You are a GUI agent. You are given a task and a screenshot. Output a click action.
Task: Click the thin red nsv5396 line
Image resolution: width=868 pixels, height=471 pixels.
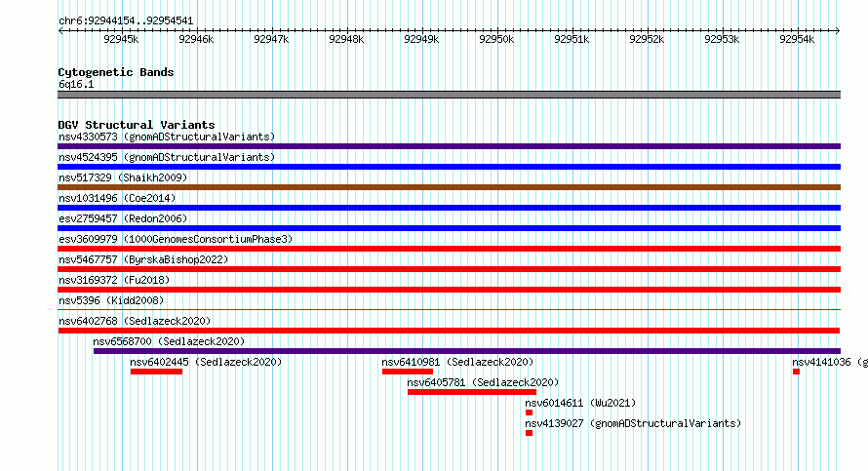[449, 309]
